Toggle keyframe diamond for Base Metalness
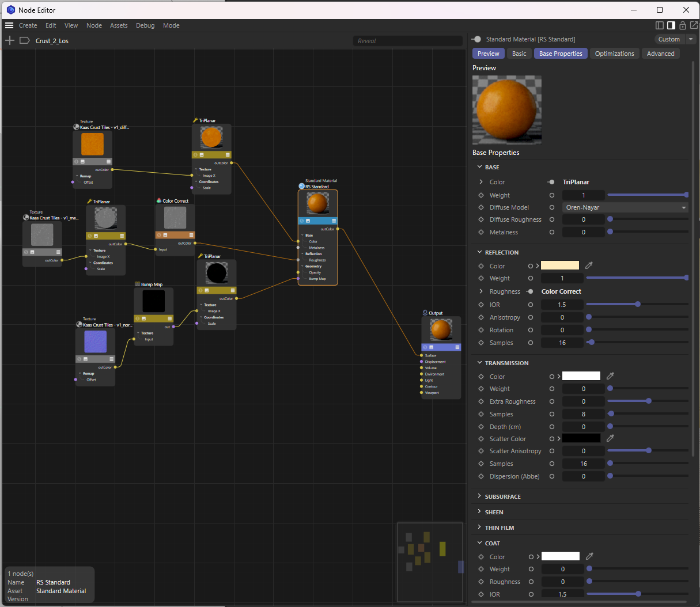 coord(481,232)
